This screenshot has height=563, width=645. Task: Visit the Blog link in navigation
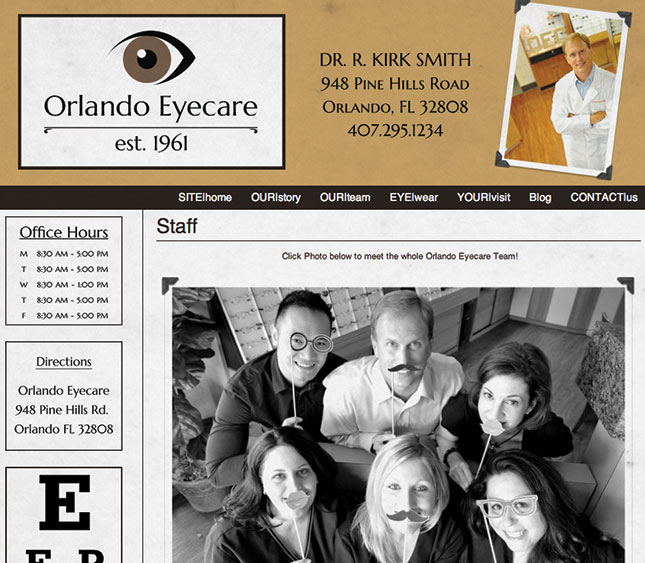click(540, 197)
